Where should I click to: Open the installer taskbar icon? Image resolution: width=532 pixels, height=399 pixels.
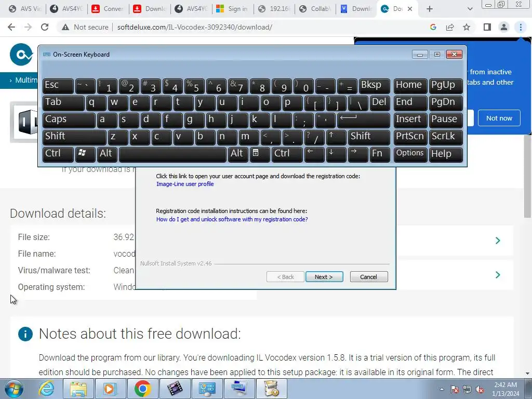[271, 389]
